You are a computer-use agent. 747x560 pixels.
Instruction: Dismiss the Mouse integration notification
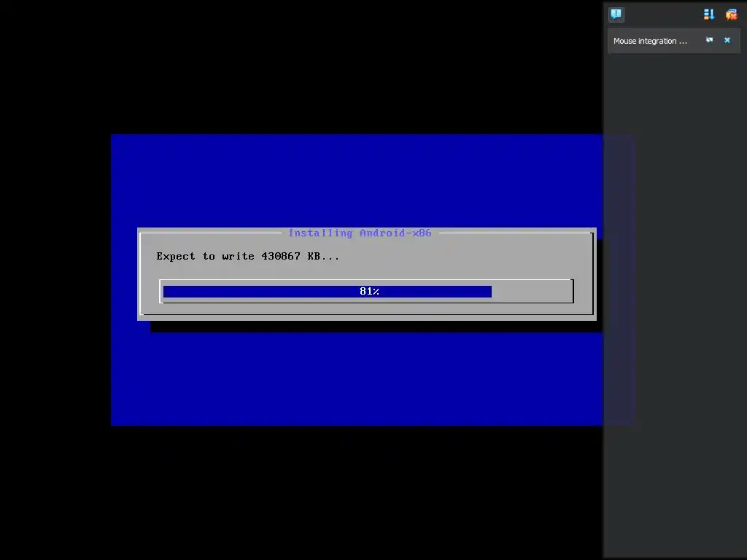coord(727,41)
